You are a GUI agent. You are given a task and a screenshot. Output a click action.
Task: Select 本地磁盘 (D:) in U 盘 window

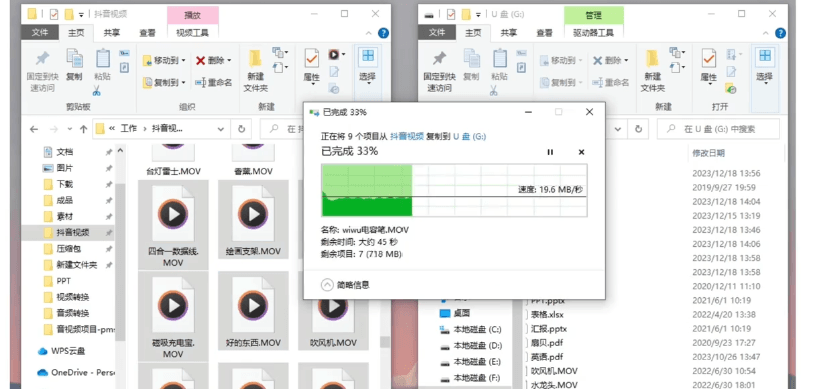477,346
